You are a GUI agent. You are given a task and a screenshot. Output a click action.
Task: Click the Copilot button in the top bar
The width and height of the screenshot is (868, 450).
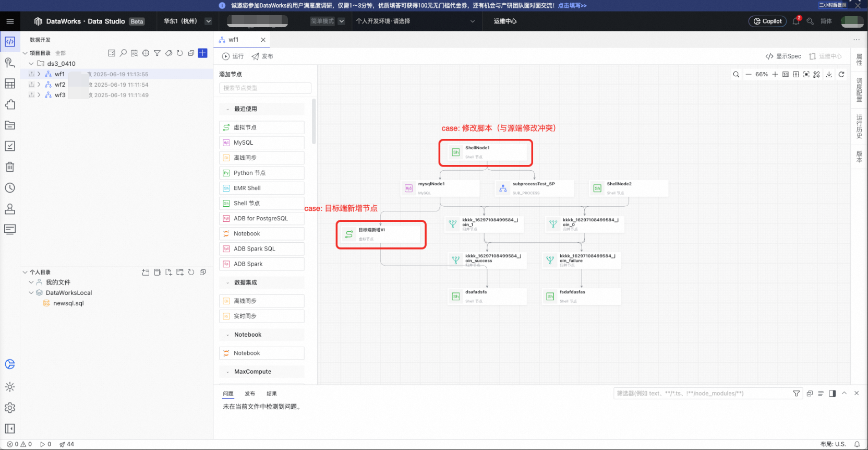767,21
